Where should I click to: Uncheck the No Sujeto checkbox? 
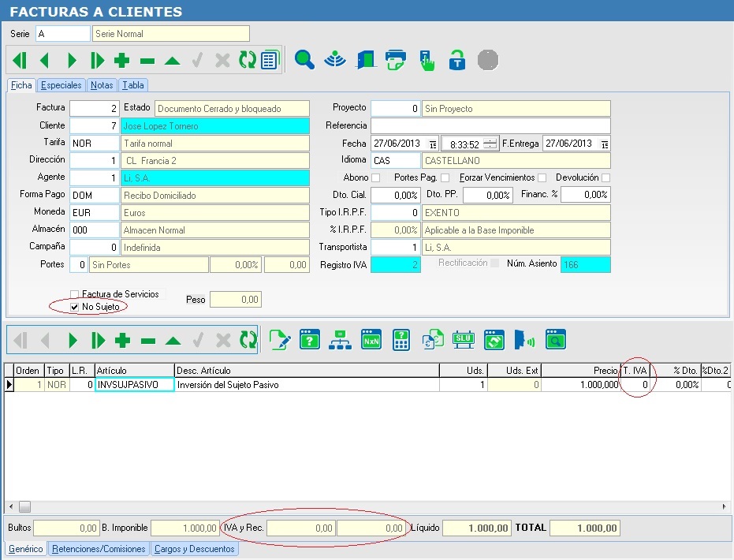coord(74,307)
